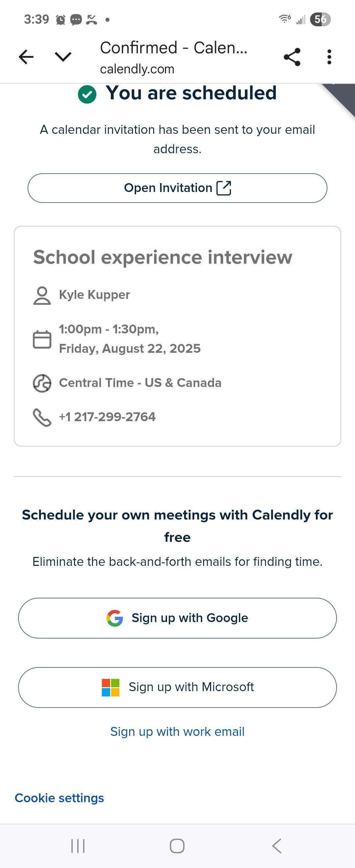The width and height of the screenshot is (355, 868).
Task: Tap the Android recent apps navigation button
Action: (x=78, y=846)
